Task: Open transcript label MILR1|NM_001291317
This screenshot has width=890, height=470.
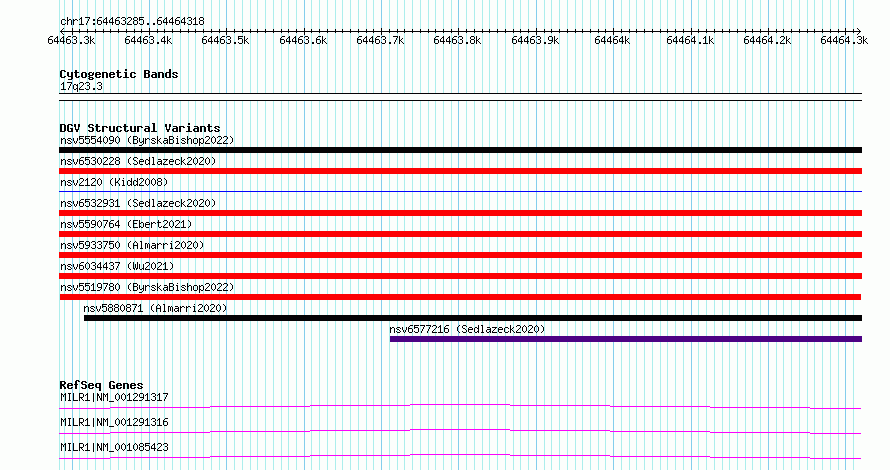Action: [114, 397]
